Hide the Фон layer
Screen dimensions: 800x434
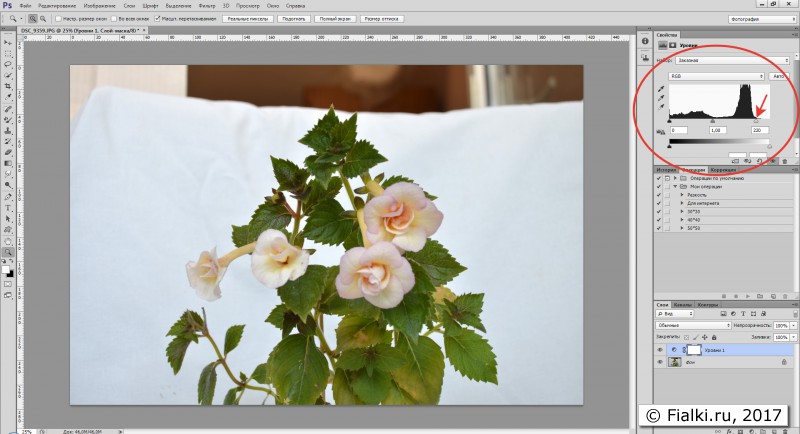(x=660, y=362)
